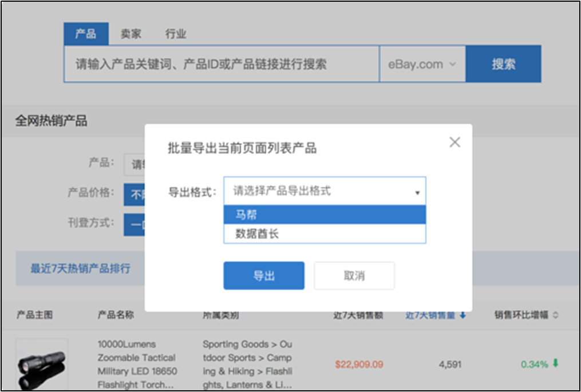Open the flashlight product thumbnail
This screenshot has width=581, height=392.
pyautogui.click(x=41, y=365)
